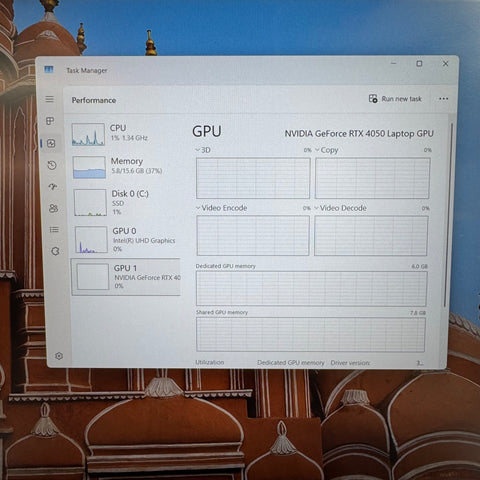Viewport: 480px width, 480px height.
Task: Minimize the Task Manager window
Action: 393,63
